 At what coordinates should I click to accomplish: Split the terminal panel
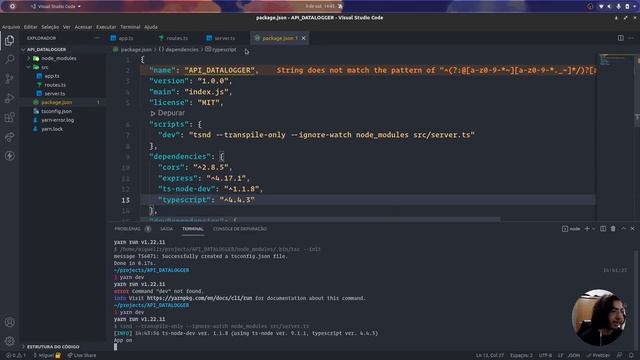(603, 229)
